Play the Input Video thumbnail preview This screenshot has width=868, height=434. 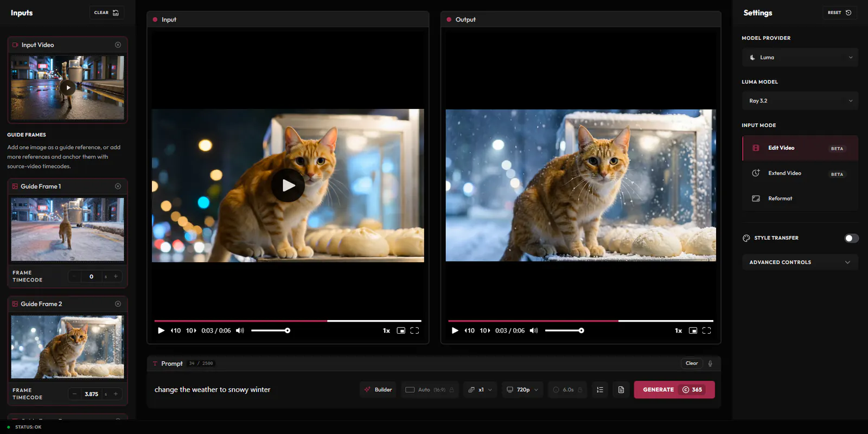click(x=68, y=87)
